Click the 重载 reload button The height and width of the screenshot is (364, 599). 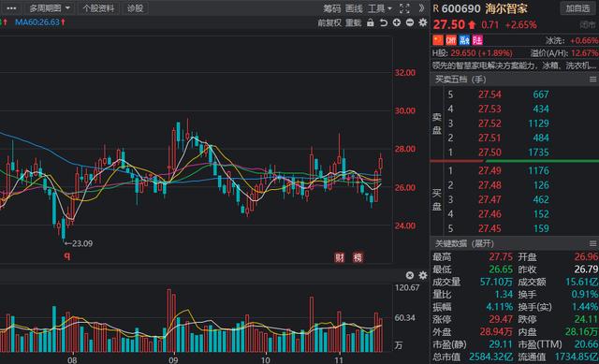354,22
